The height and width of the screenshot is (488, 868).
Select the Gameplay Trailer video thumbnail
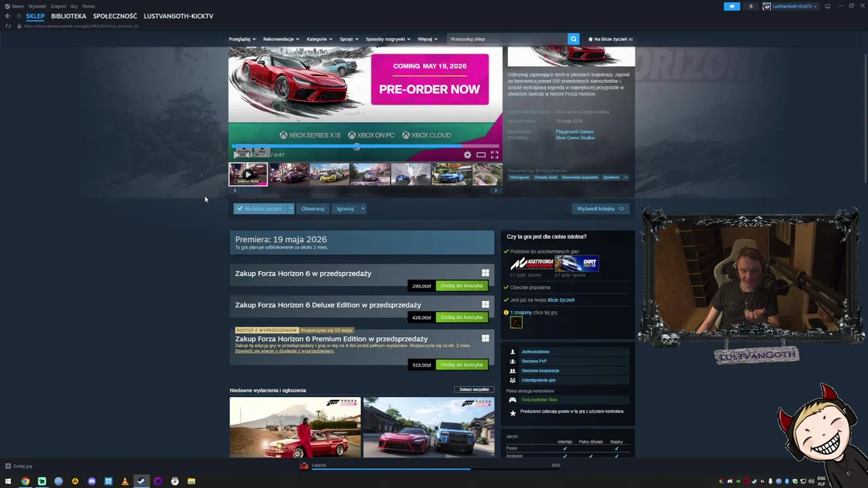click(248, 174)
